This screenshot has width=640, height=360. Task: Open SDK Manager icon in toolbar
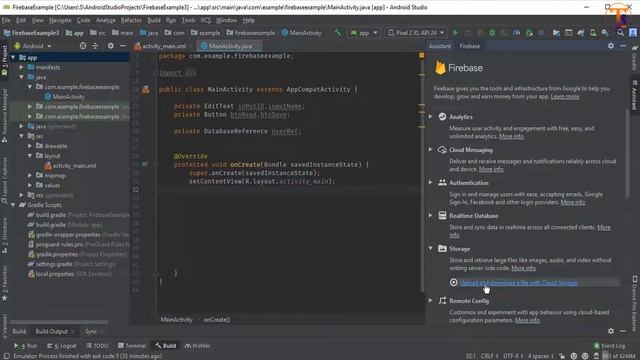[604, 33]
